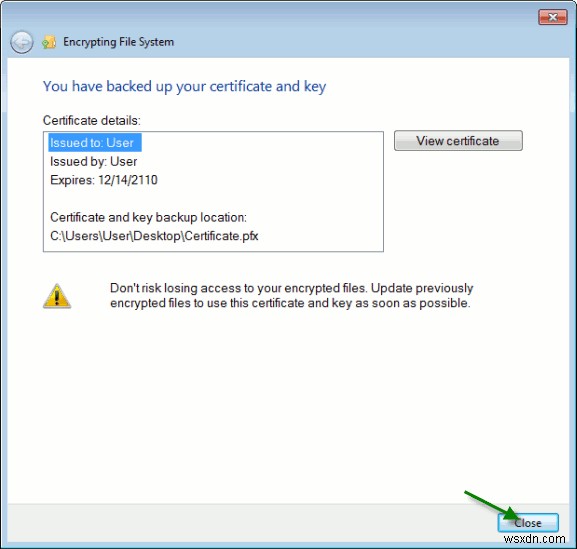Select the 'Issued to: User' row
577x549 pixels.
(95, 143)
